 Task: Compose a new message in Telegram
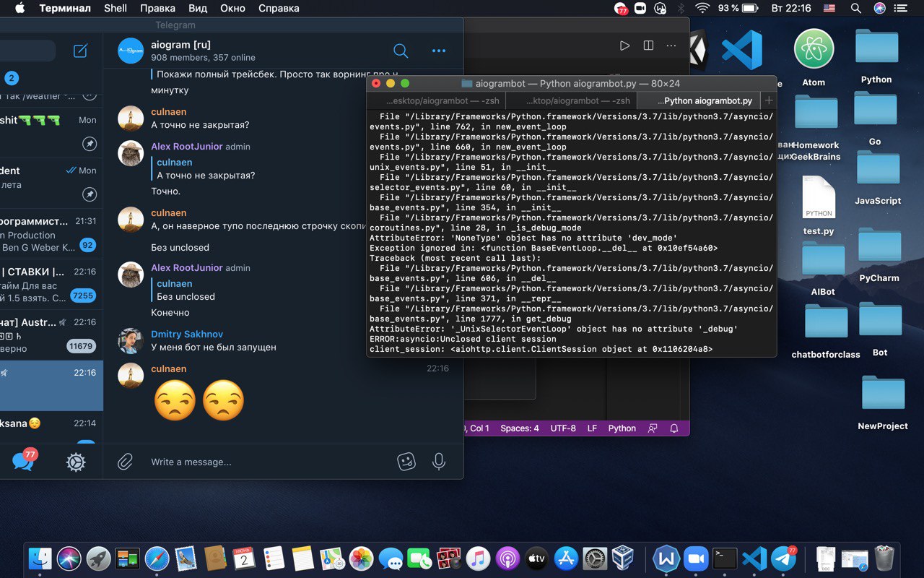point(81,51)
